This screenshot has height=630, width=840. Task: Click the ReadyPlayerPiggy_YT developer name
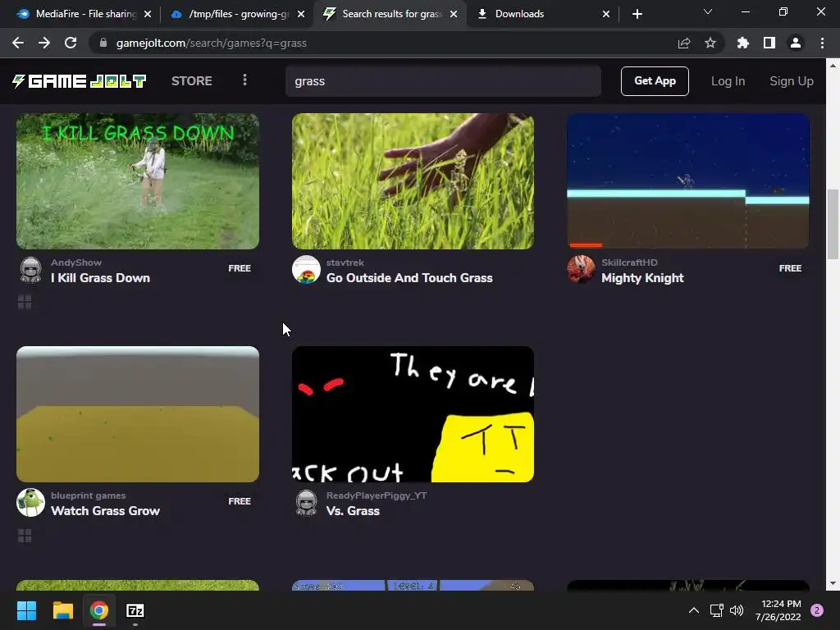pos(377,495)
